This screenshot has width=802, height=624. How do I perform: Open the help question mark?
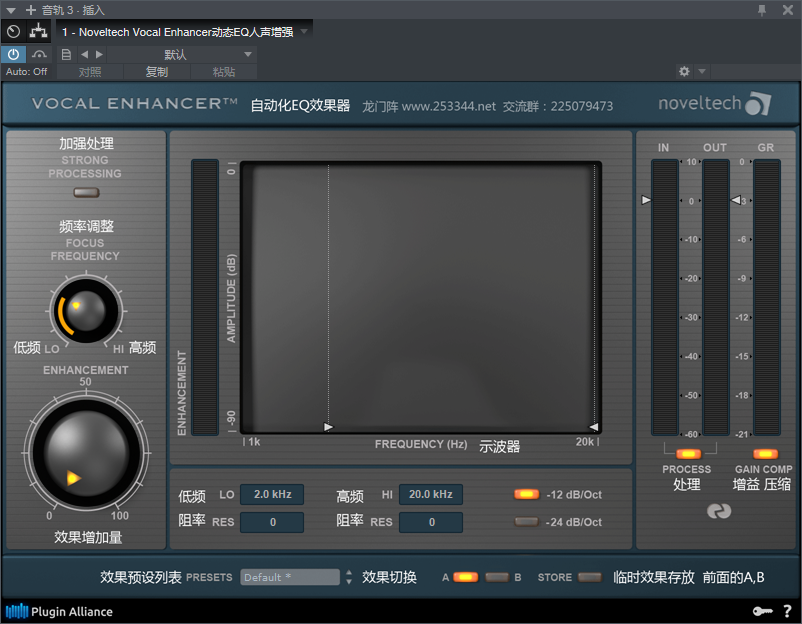pos(787,611)
